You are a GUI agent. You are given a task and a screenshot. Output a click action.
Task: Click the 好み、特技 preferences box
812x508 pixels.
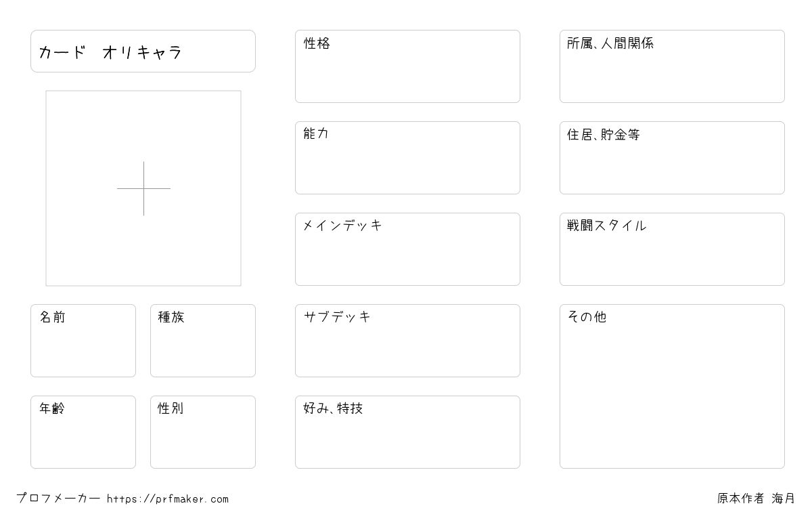tap(407, 432)
